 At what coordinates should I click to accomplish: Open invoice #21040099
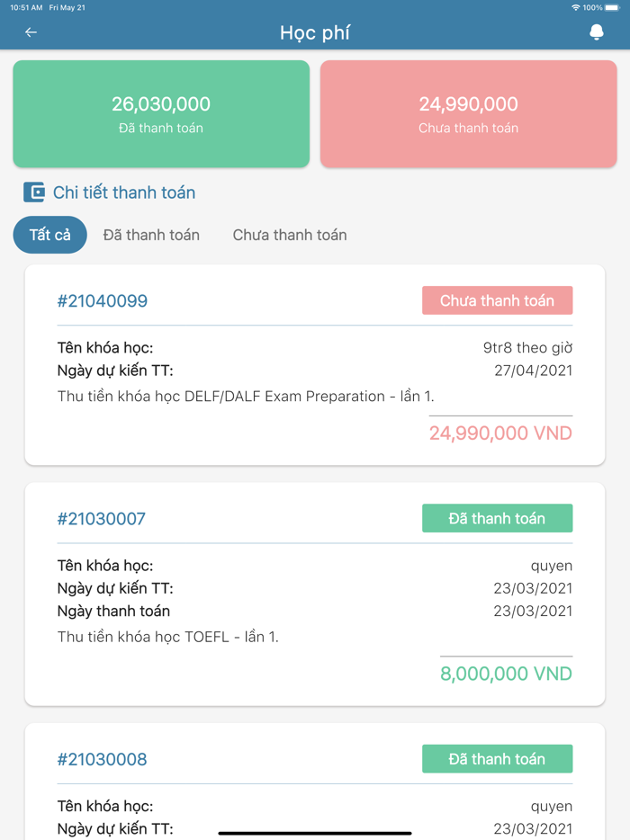[x=103, y=301]
